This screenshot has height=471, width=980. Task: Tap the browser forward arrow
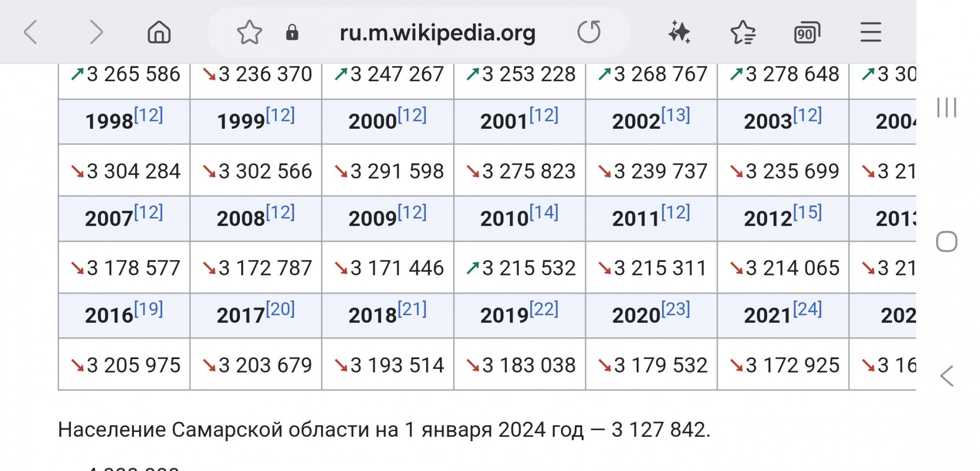(96, 32)
